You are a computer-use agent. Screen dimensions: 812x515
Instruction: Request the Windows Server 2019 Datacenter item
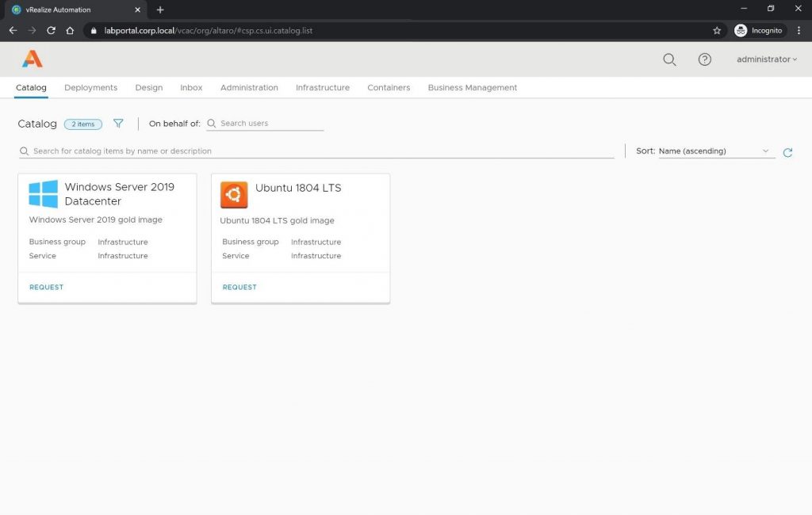click(x=46, y=288)
